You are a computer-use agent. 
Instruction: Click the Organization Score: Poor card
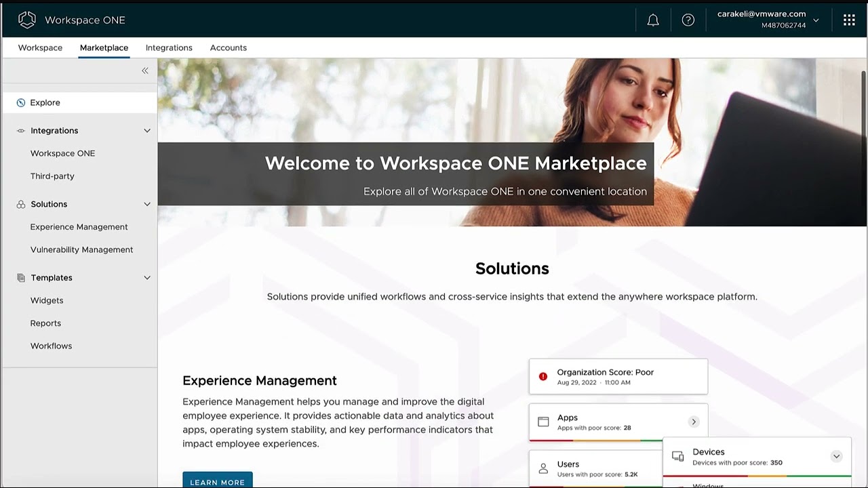point(618,377)
